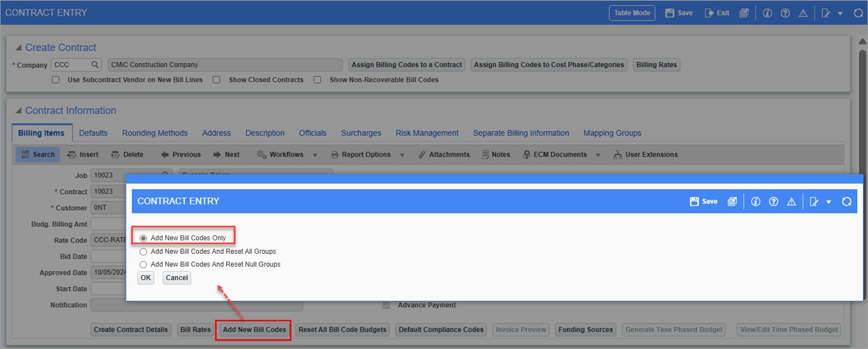Select Add New Bill Codes And Reset All Groups
The image size is (868, 349).
144,252
